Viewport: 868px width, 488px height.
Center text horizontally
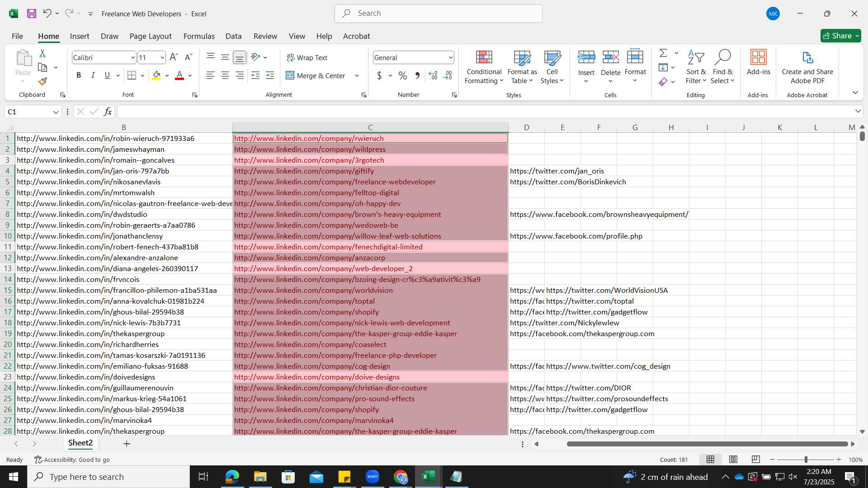point(225,75)
